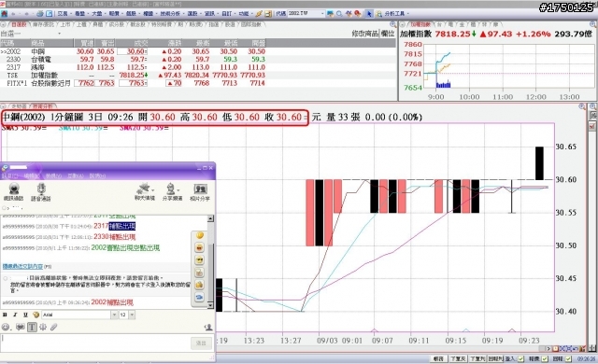The image size is (598, 364).
Task: Insert the yellow smiley emoticon from side strip
Action: pos(199,236)
